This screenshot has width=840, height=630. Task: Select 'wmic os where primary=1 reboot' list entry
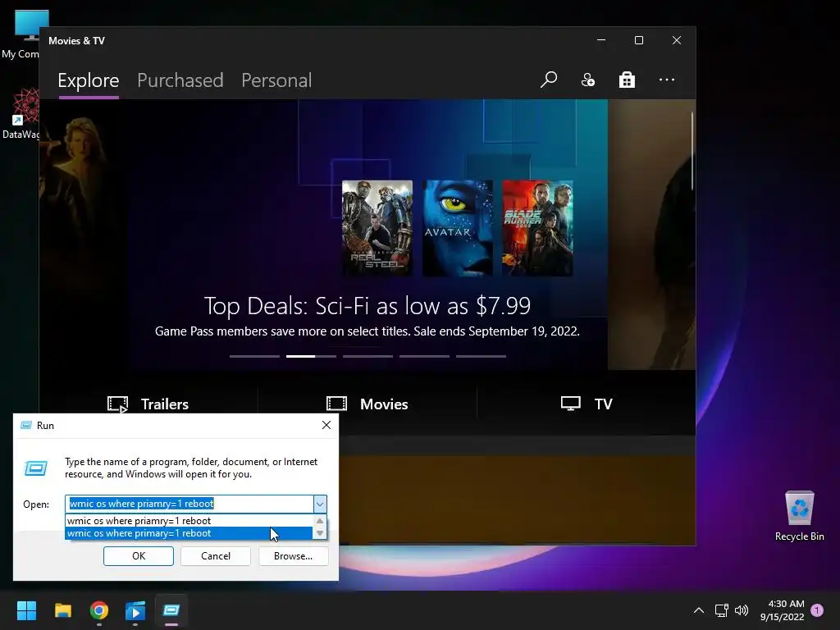pos(189,533)
